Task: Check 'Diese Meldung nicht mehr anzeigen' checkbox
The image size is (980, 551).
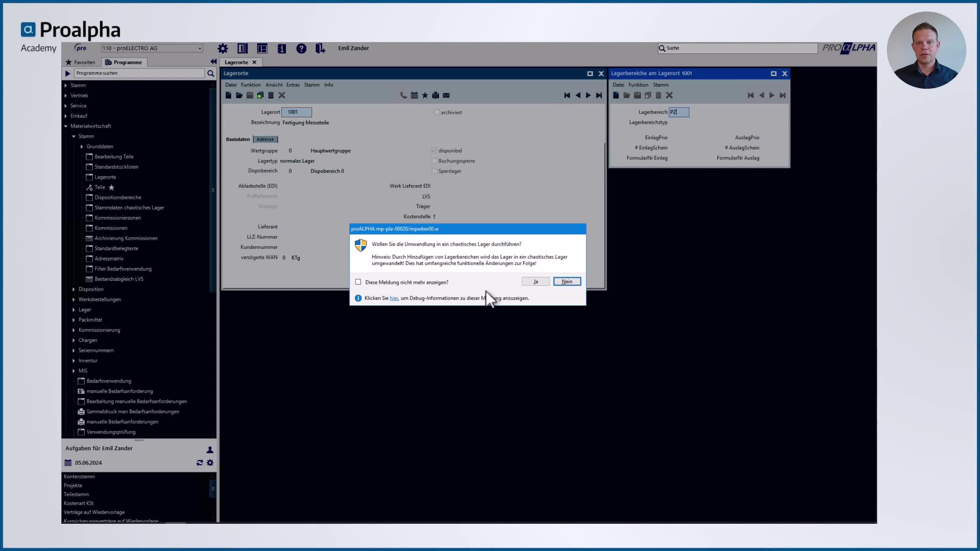Action: point(358,282)
